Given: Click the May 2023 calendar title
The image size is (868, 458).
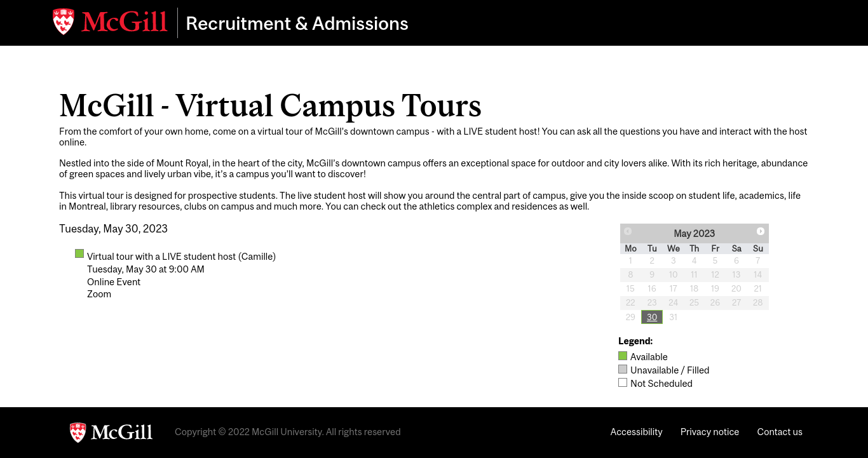Looking at the screenshot, I should point(695,233).
